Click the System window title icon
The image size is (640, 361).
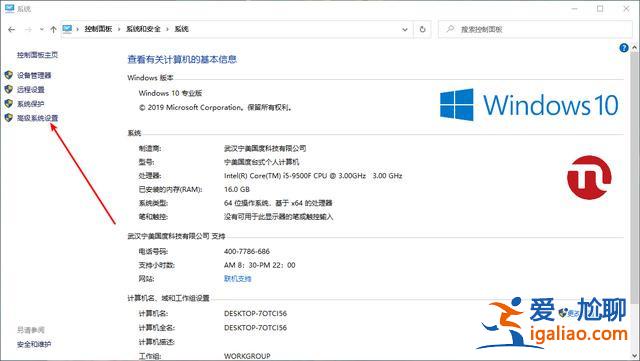click(x=9, y=8)
